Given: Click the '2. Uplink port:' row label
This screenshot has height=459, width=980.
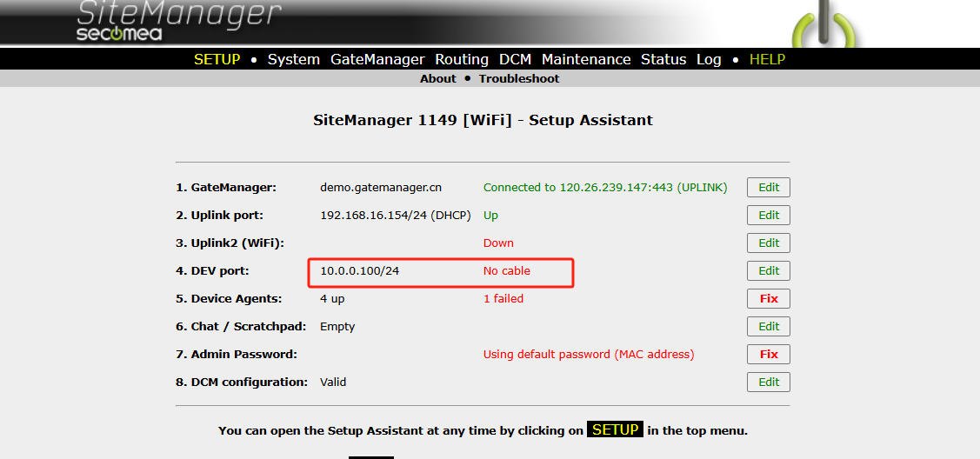Looking at the screenshot, I should [x=219, y=216].
